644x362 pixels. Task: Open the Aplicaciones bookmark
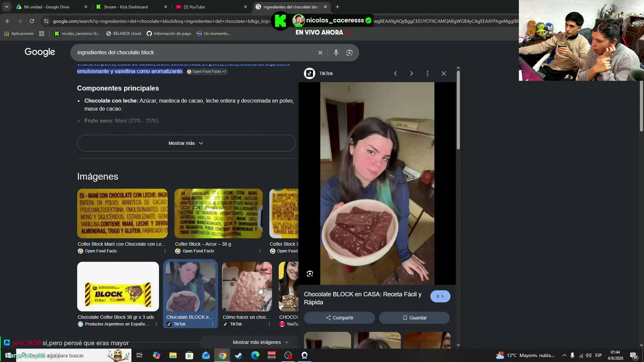[19, 34]
